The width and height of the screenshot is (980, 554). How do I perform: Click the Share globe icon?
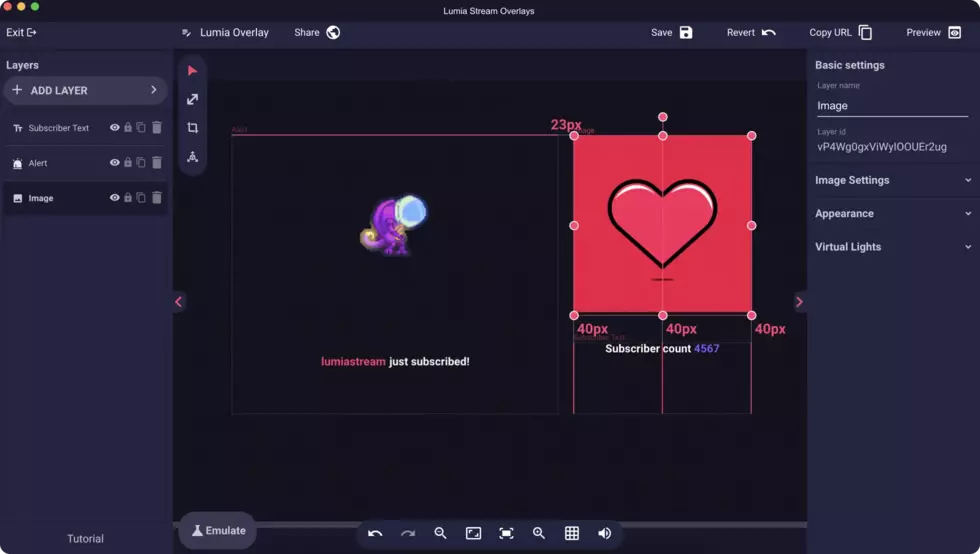pyautogui.click(x=333, y=33)
